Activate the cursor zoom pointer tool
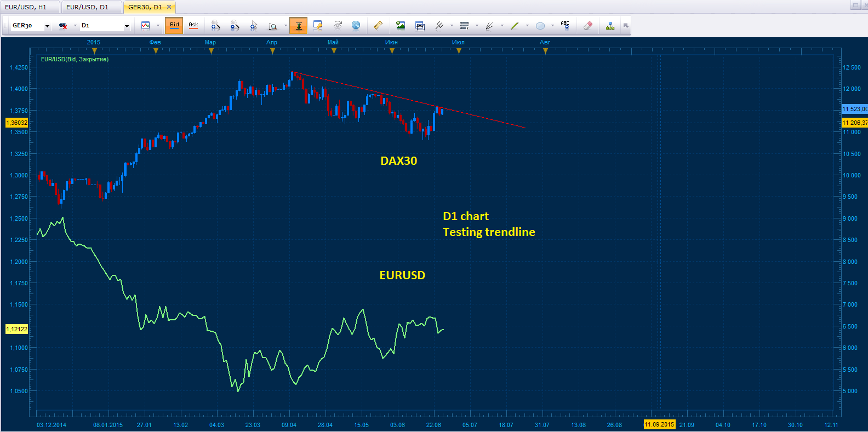 254,26
